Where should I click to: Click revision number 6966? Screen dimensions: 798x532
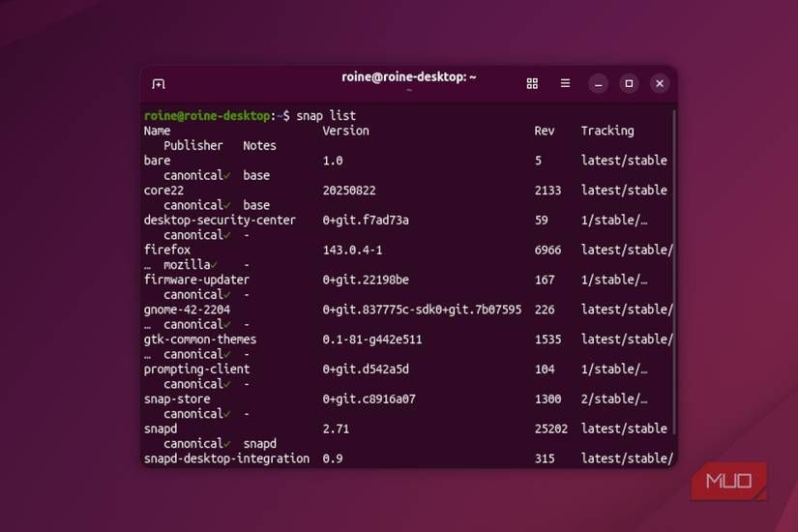click(547, 250)
